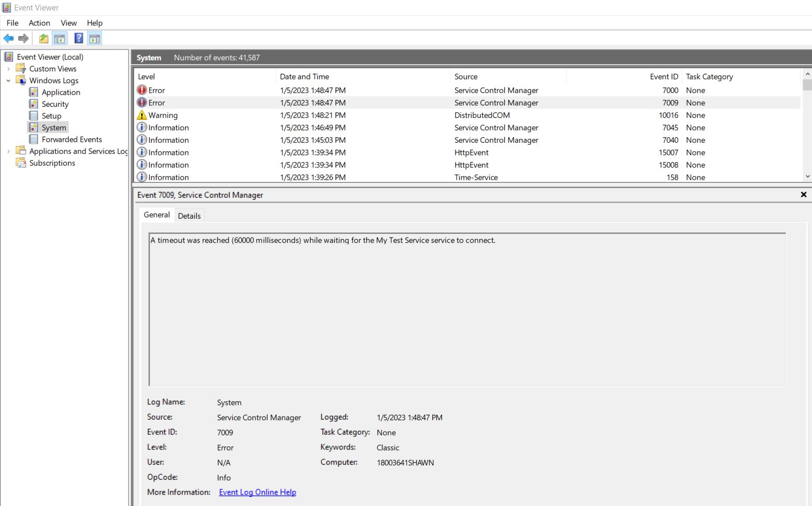Click the Forward arrow toolbar icon
Image resolution: width=812 pixels, height=506 pixels.
click(x=24, y=38)
